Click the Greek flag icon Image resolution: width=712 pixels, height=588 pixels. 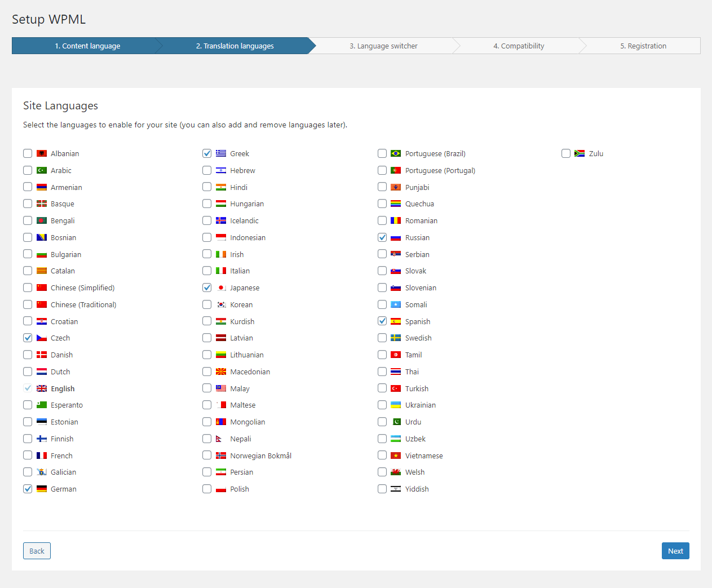(x=222, y=153)
